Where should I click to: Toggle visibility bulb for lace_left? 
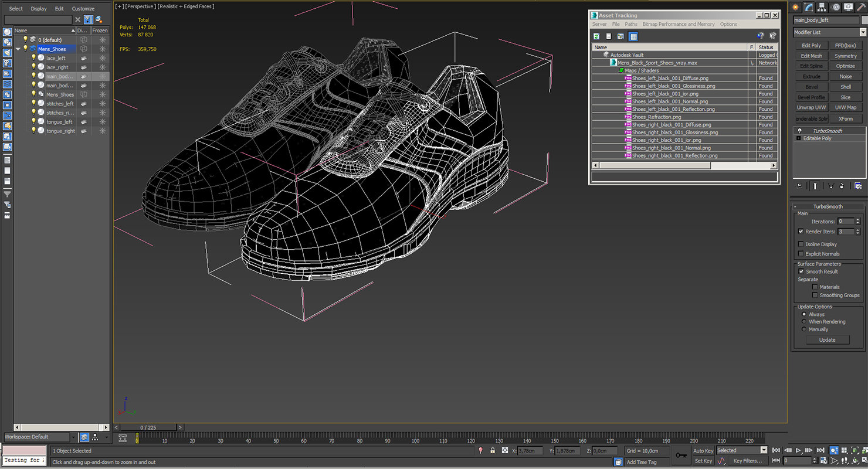pyautogui.click(x=33, y=57)
